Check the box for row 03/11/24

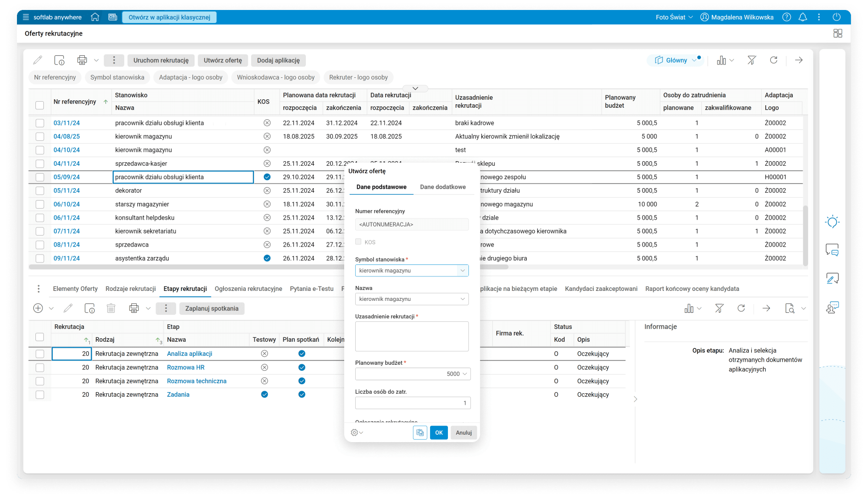click(x=40, y=123)
